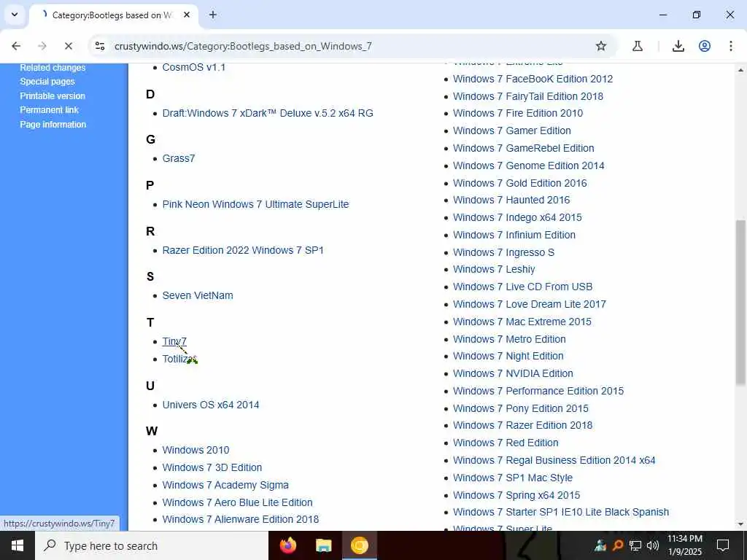
Task: Open Windows 7 Starter SP1 IE10 Lite Black Spanish
Action: [561, 513]
